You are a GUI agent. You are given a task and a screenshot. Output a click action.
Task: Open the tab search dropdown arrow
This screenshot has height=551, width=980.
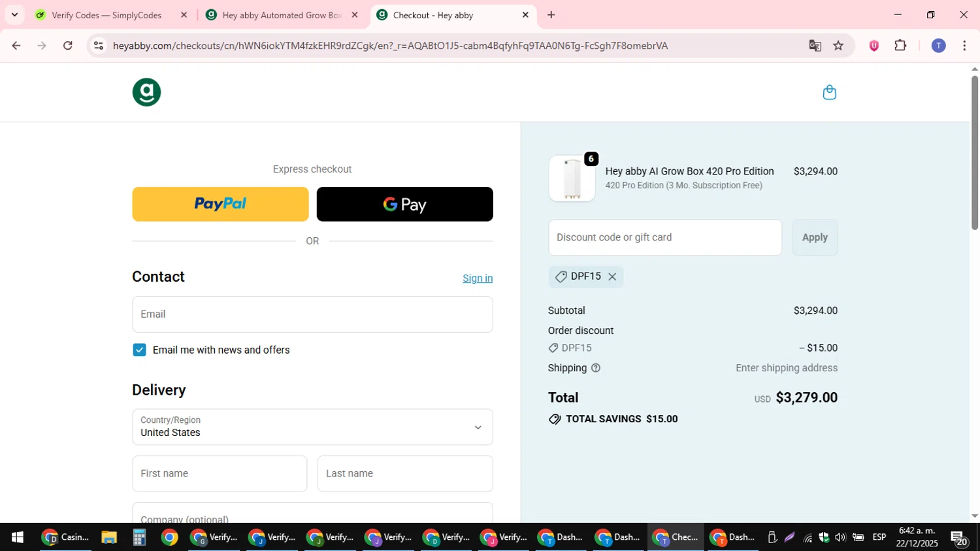[14, 15]
